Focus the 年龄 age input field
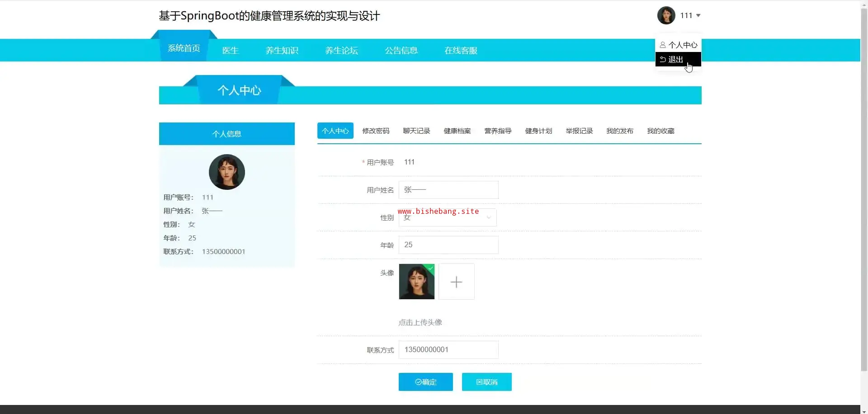 point(448,245)
